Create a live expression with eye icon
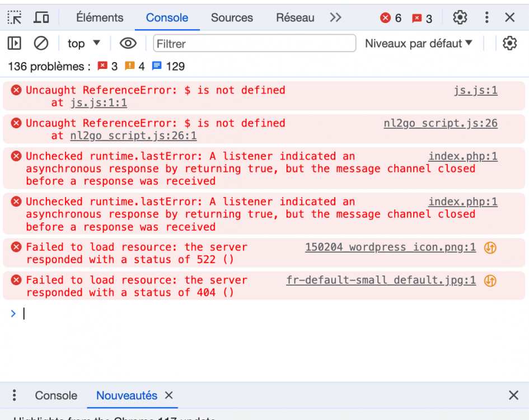Viewport: 529px width, 420px height. coord(128,43)
